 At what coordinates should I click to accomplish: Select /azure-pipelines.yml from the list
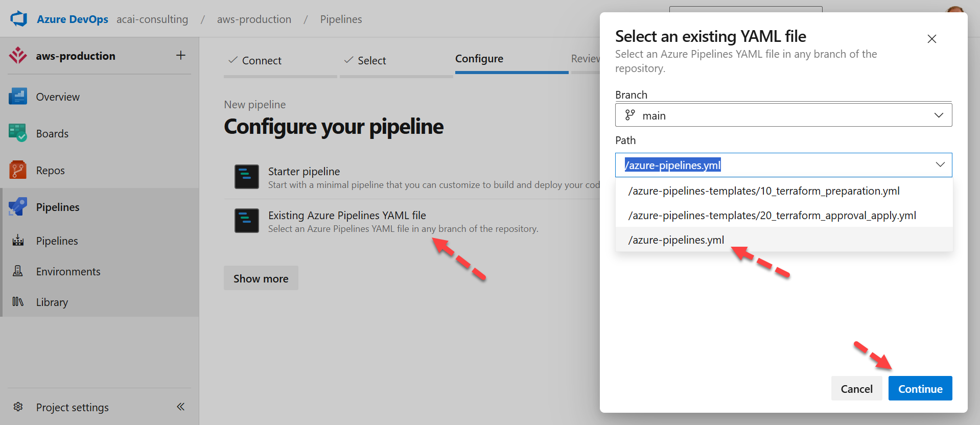coord(784,240)
